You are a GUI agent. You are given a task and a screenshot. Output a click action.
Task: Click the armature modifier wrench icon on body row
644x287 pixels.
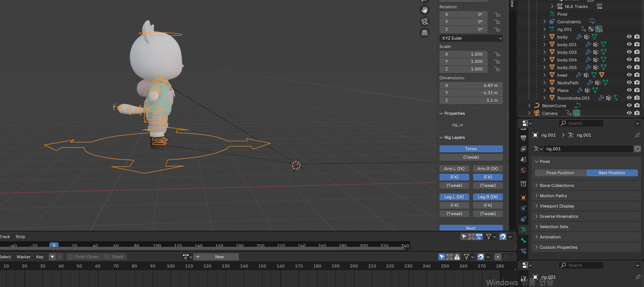(x=579, y=37)
